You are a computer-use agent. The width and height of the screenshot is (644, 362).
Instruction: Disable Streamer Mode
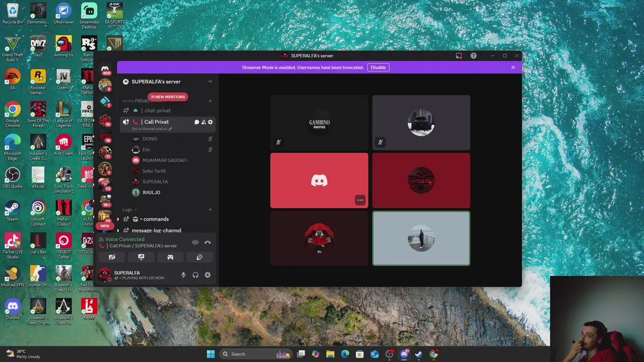pos(378,67)
